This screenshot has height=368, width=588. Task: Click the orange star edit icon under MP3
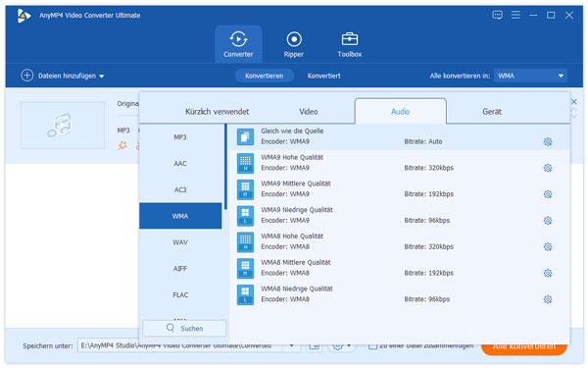[x=122, y=145]
